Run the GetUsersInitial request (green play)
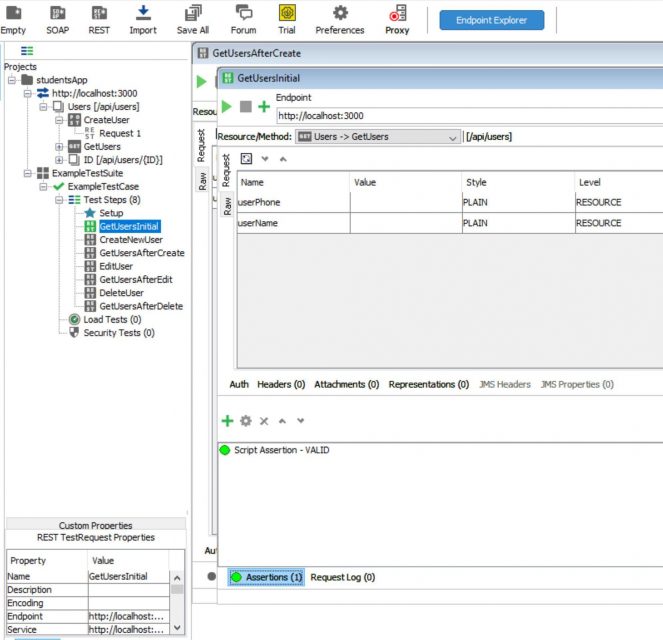Viewport: 663px width, 640px height. [227, 107]
